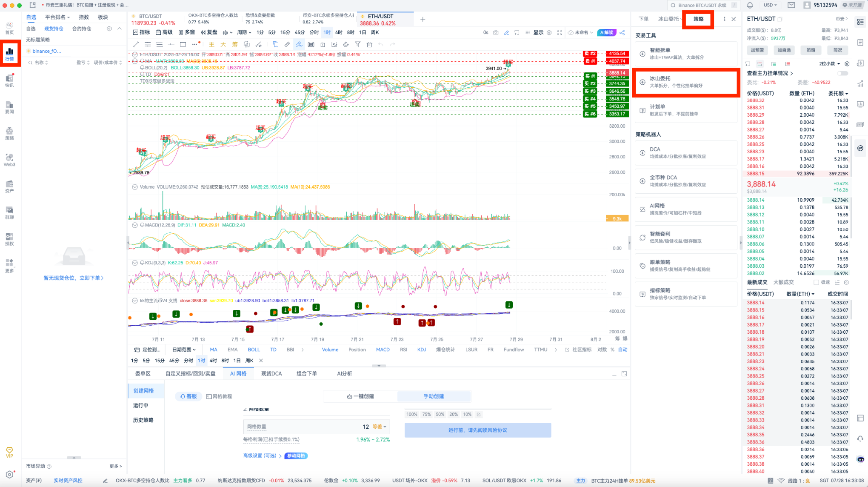
Task: Toggle KDJ indicator visibility eye
Action: point(135,263)
